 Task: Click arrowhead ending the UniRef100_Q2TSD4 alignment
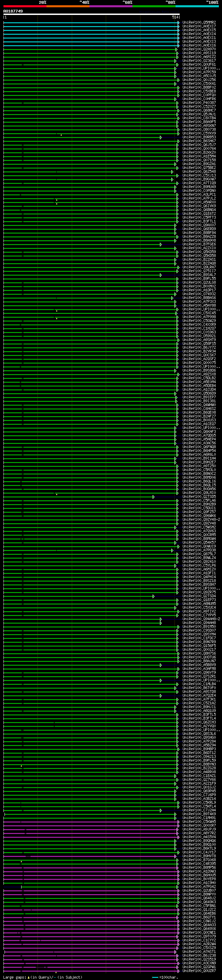pos(154,596)
